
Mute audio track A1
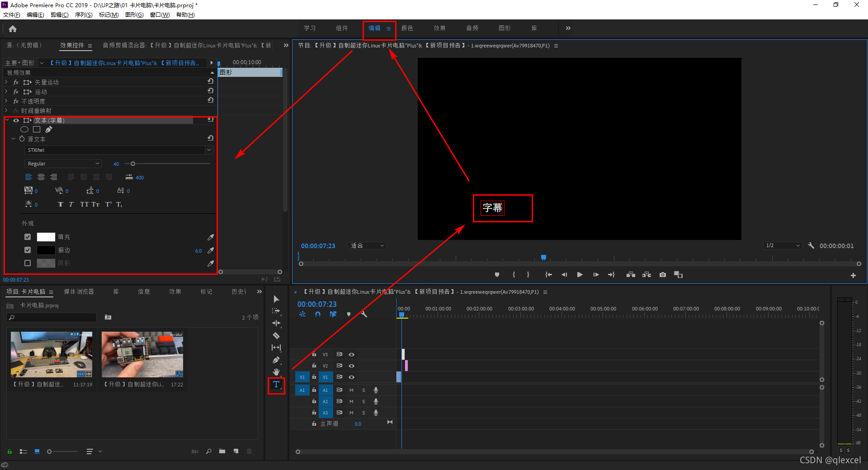[x=351, y=390]
